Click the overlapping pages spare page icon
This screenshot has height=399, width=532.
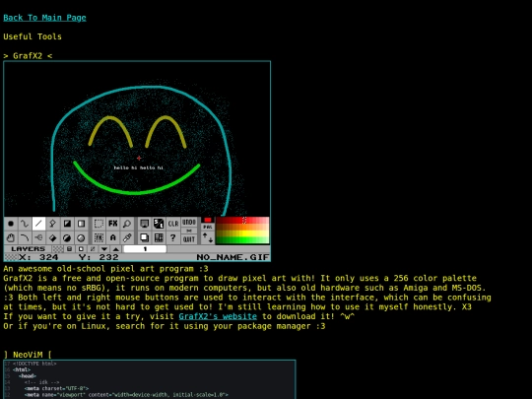coord(145,237)
